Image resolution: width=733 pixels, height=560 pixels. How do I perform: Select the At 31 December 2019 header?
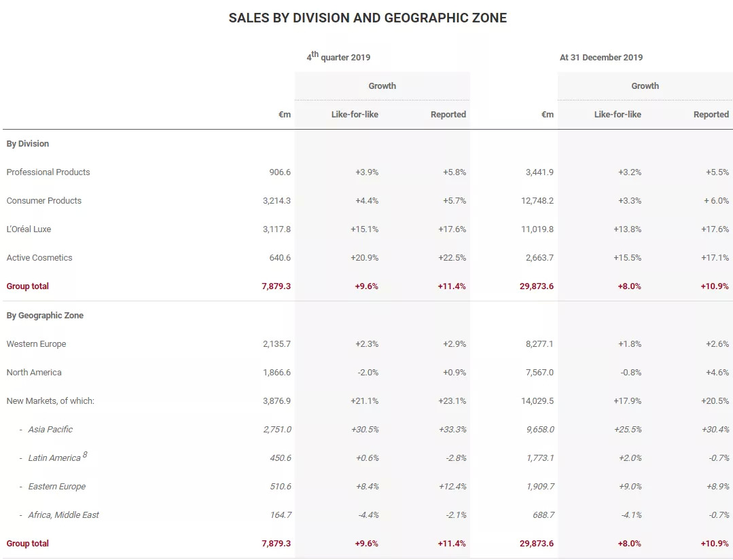[601, 58]
